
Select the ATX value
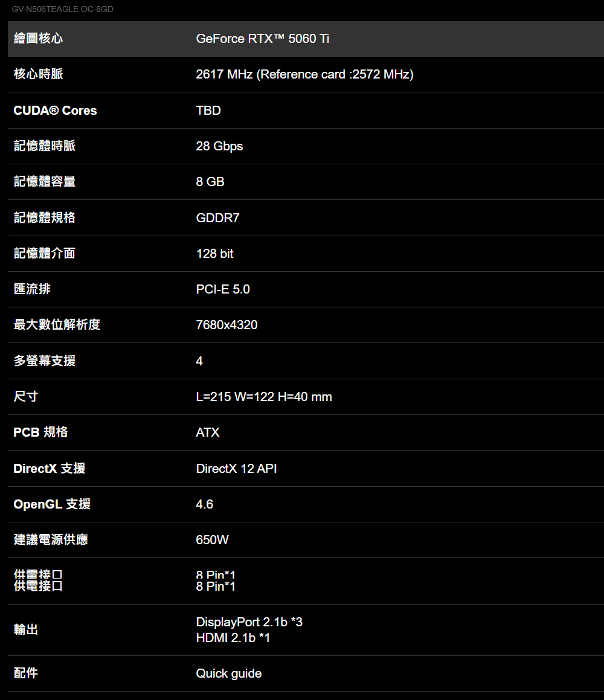tap(208, 432)
